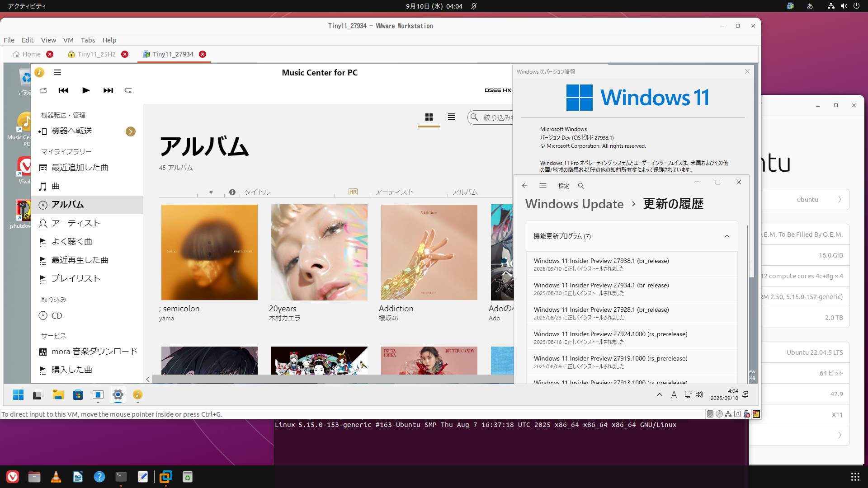Switch to the Tiny11_25H2 tab
Image resolution: width=868 pixels, height=488 pixels.
(96, 54)
